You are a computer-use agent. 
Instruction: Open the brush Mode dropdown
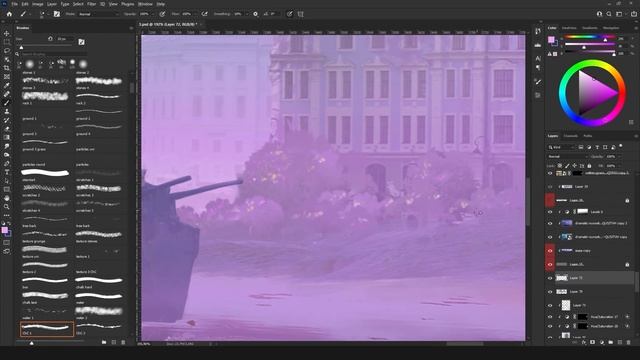pos(98,14)
